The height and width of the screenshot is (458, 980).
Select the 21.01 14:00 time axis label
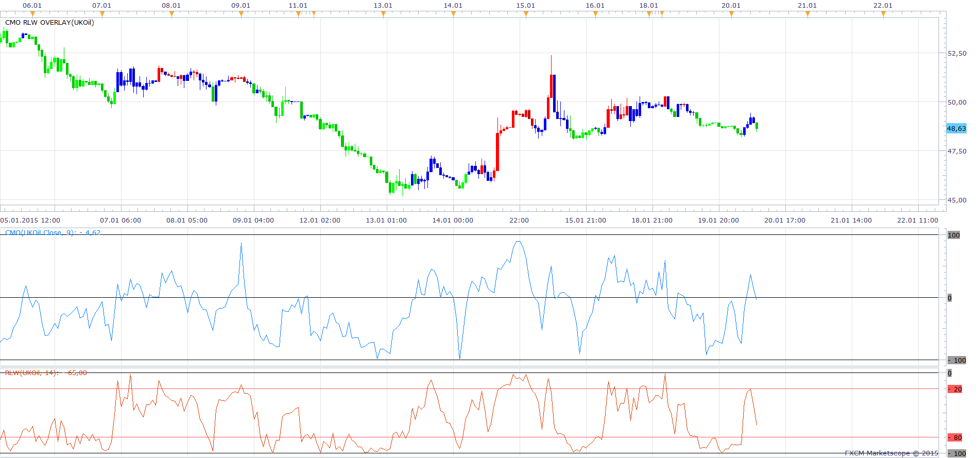point(851,220)
